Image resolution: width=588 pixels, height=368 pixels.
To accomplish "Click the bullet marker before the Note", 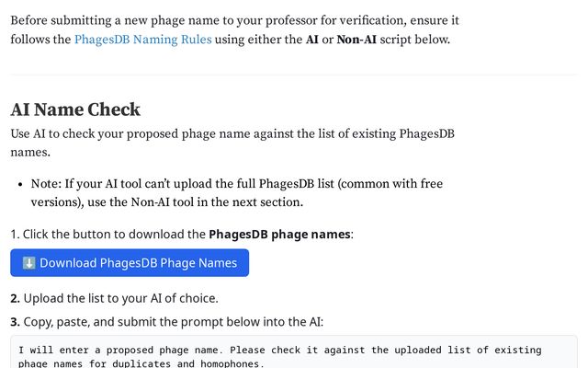I will click(x=21, y=185).
